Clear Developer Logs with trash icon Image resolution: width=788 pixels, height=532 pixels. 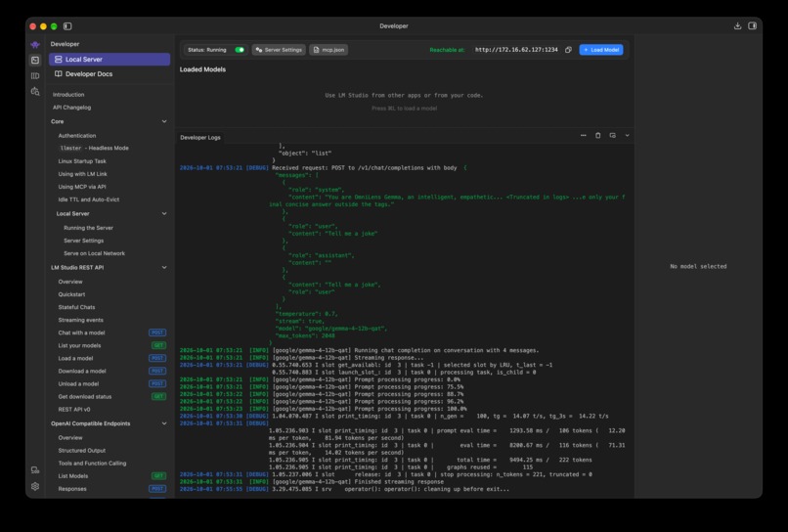coord(598,136)
